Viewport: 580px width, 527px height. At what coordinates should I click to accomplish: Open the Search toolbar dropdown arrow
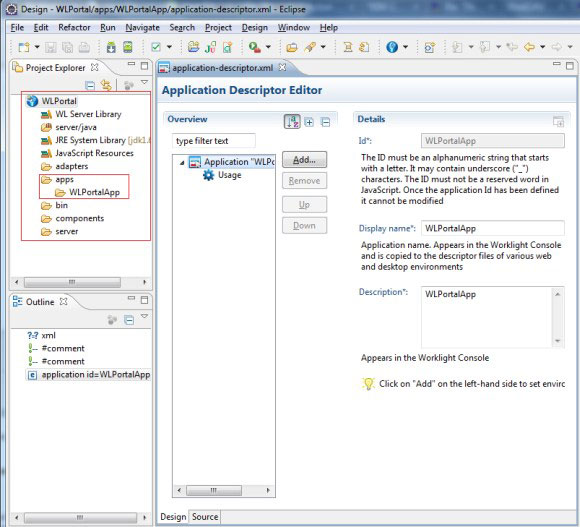click(323, 47)
